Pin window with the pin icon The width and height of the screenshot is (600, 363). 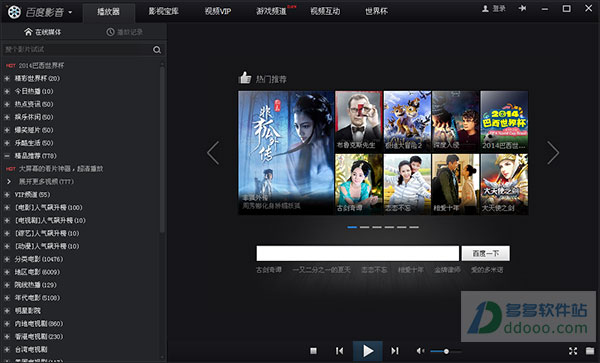click(522, 8)
